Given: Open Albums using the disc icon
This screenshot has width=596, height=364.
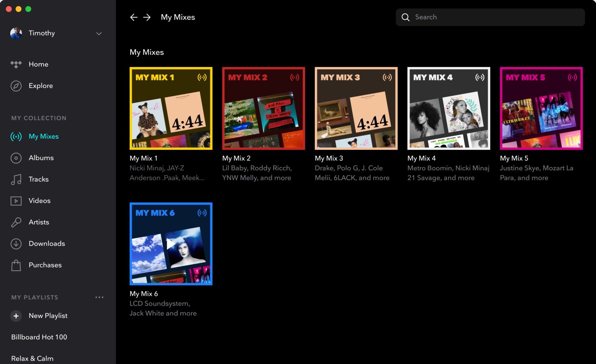Looking at the screenshot, I should pos(16,158).
